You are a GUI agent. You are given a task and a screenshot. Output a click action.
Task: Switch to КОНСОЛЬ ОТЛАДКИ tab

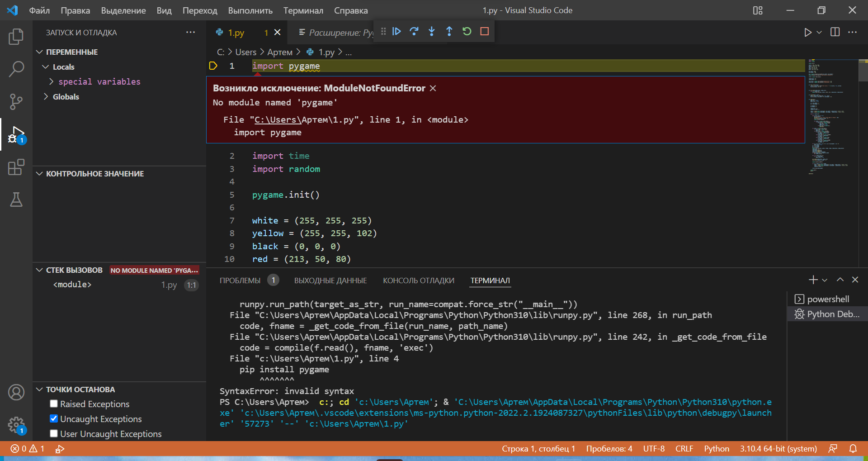tap(419, 280)
